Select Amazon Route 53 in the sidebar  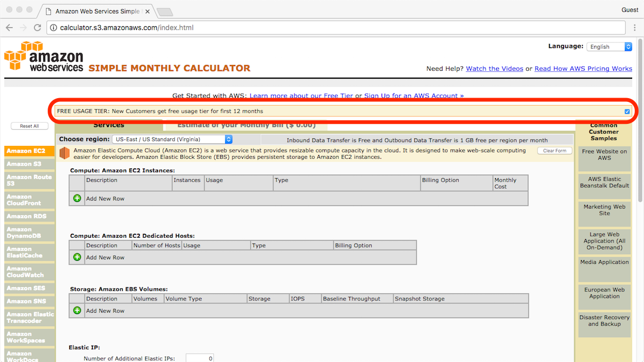[29, 180]
